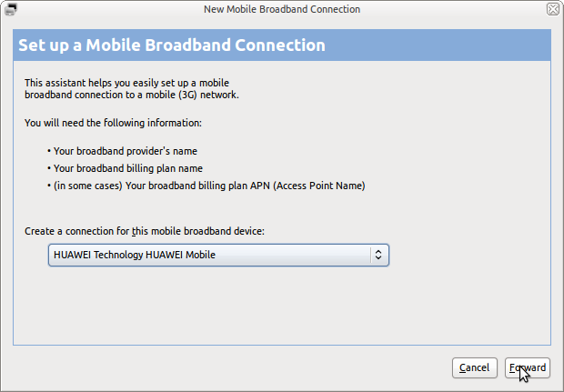Click the up-down arrows of the device selector
The image size is (564, 392).
coord(378,255)
